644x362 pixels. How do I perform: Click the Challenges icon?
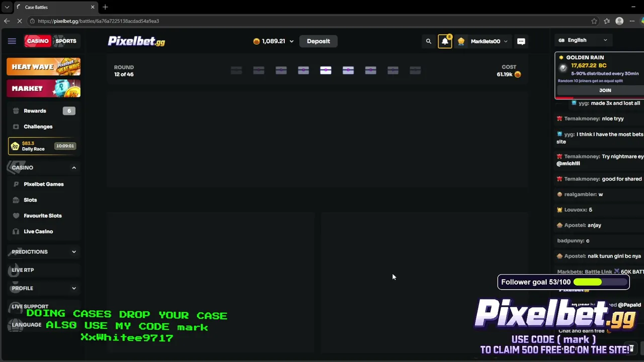[16, 127]
